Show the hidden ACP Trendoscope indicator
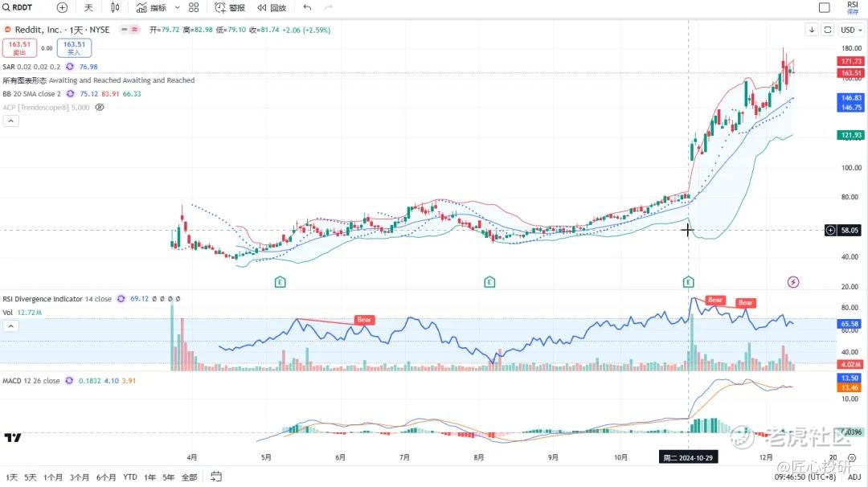868x487 pixels. click(100, 108)
